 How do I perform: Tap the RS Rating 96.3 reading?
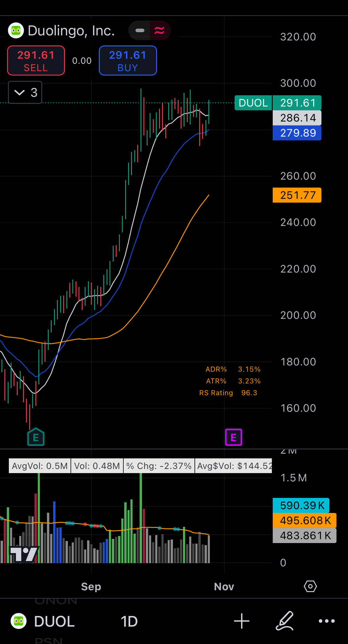pyautogui.click(x=228, y=393)
